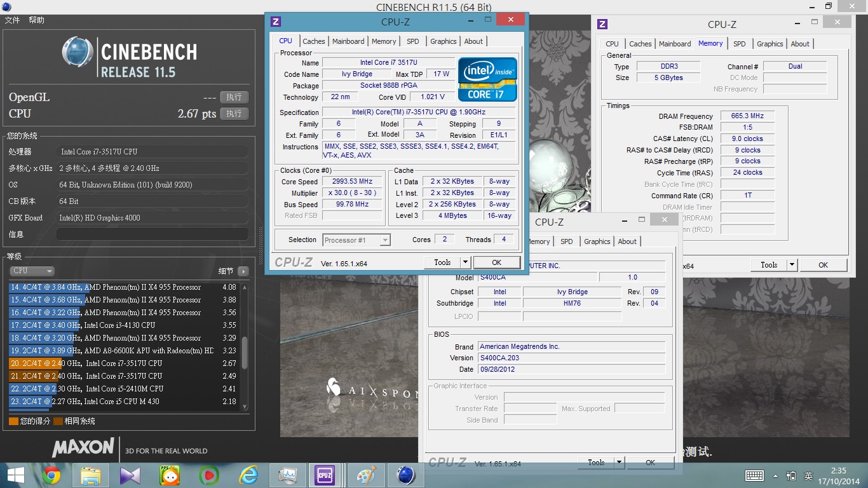Screen dimensions: 868x488
Task: Click Tools button in front CPU-Z window
Action: pos(442,262)
